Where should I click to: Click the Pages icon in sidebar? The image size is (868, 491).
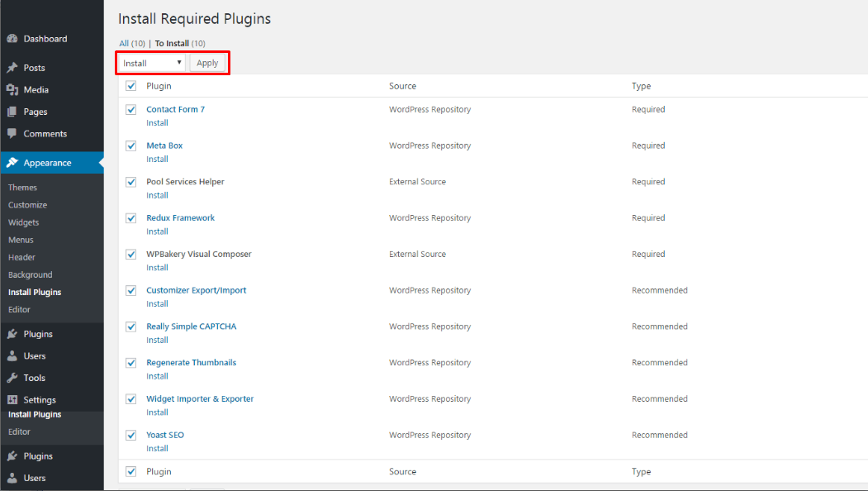point(12,112)
